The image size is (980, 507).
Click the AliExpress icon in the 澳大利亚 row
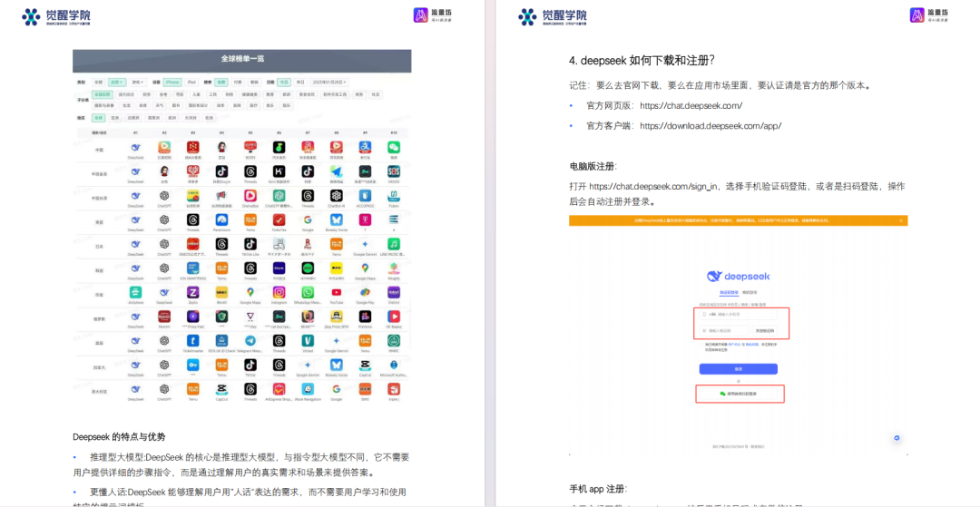(x=279, y=389)
